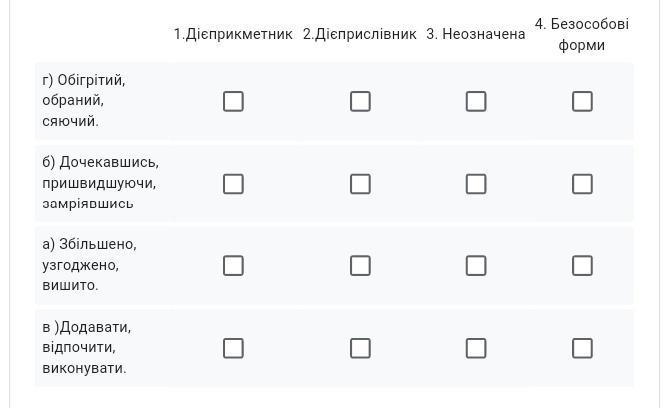Check Дієприкметник for row в) Додавати
Image resolution: width=663 pixels, height=408 pixels.
[233, 348]
